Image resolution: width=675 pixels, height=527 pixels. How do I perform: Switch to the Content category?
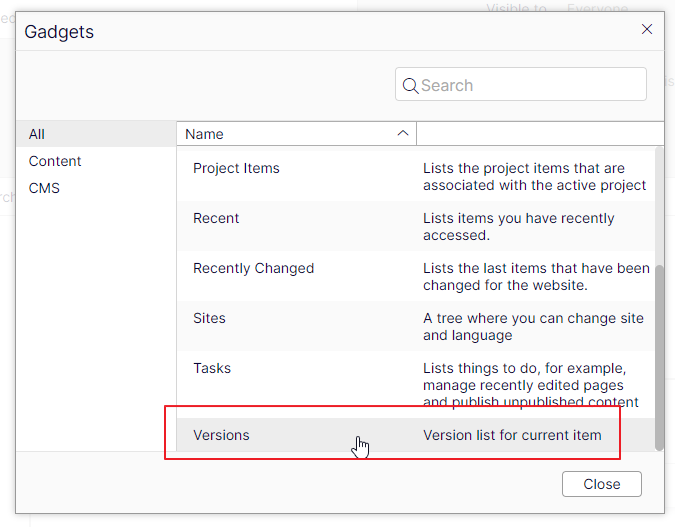(55, 161)
